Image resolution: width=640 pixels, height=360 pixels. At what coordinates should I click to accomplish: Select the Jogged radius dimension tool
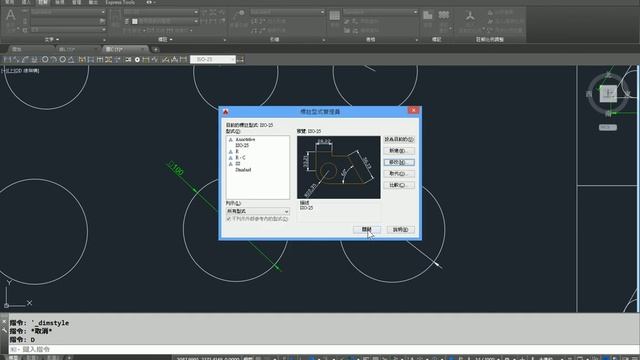(53, 60)
